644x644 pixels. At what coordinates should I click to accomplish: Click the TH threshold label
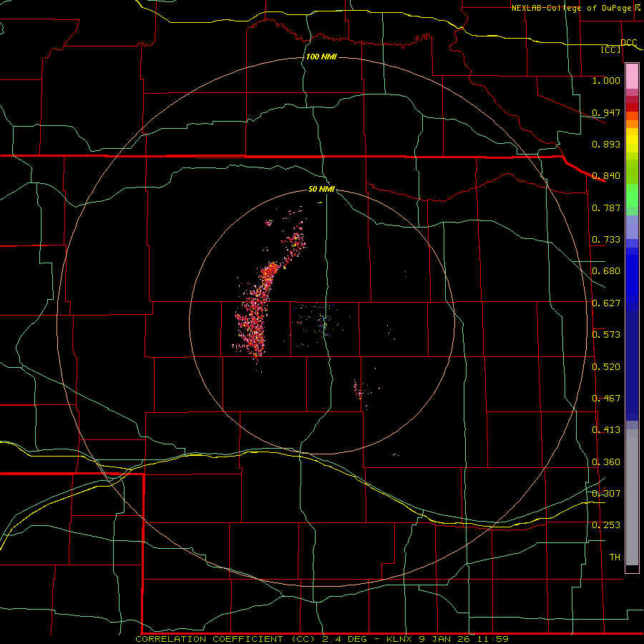615,557
